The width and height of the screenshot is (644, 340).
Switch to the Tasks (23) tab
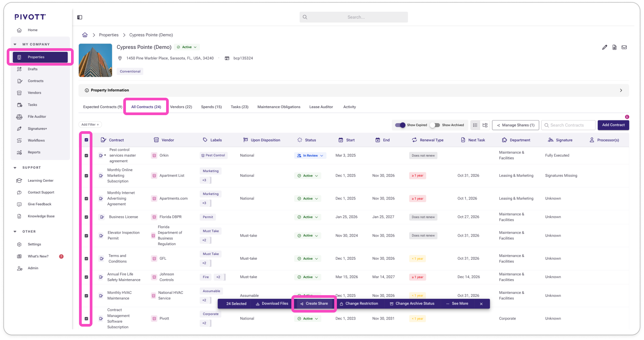[x=239, y=107]
